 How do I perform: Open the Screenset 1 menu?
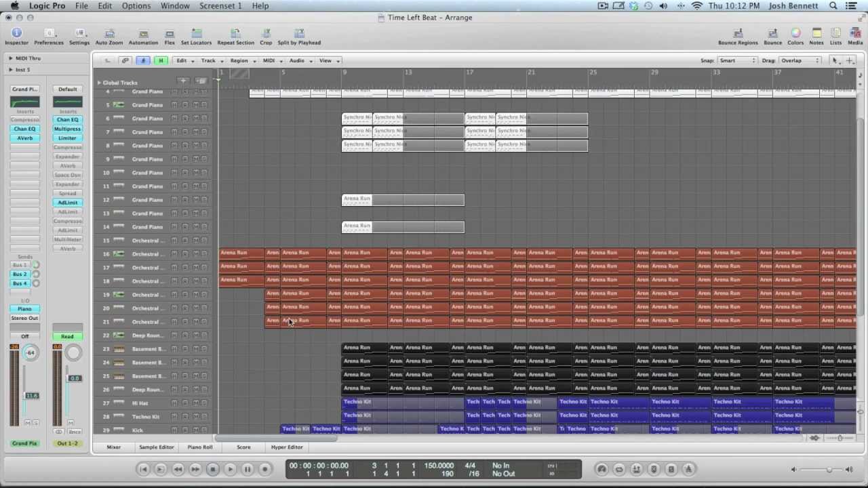click(x=220, y=5)
